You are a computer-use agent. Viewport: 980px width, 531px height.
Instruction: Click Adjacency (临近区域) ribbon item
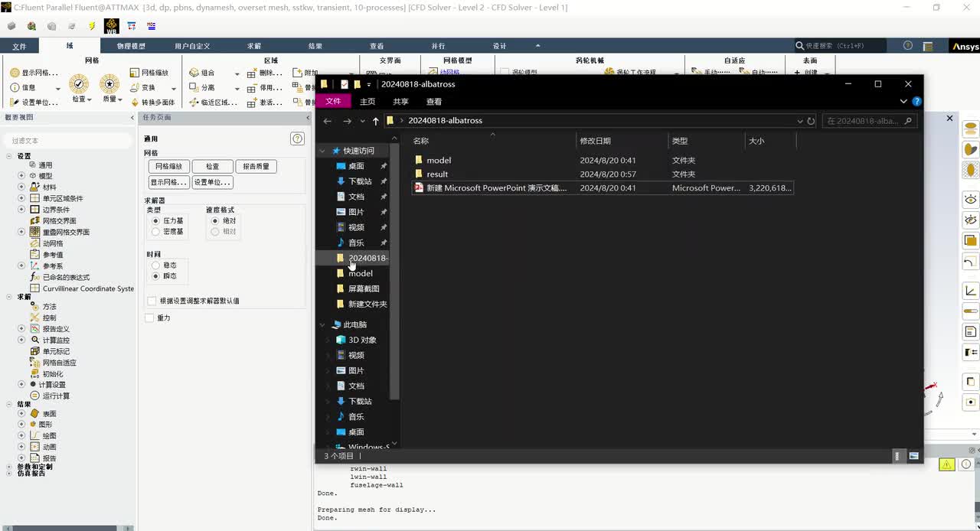(213, 102)
